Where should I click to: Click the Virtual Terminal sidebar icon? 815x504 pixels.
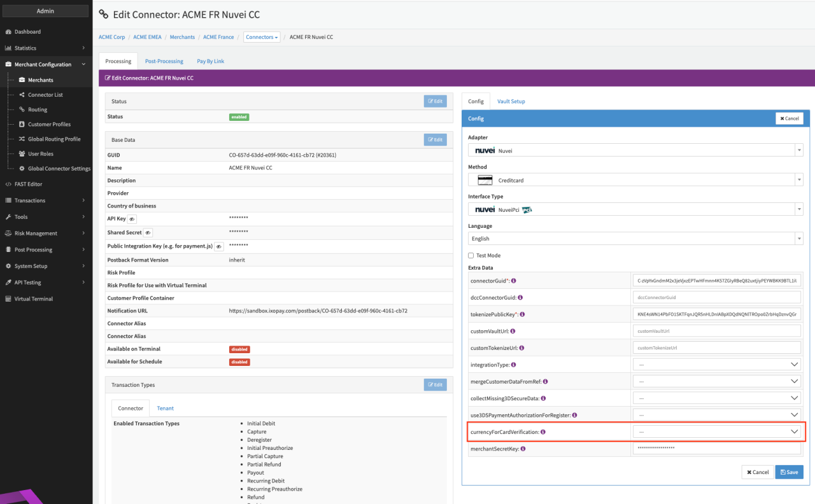(8, 299)
